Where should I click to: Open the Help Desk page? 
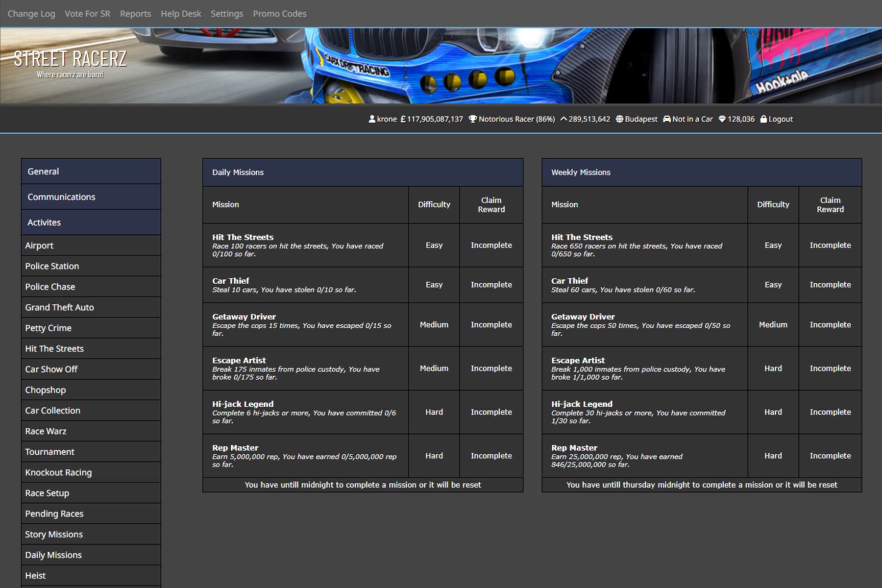point(181,14)
